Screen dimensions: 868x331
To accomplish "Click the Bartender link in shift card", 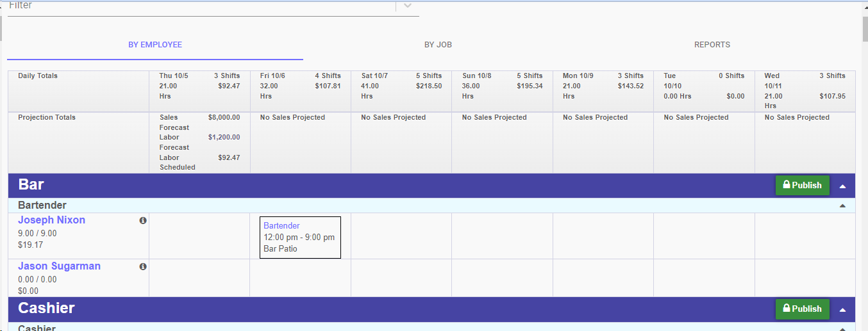I will (281, 225).
